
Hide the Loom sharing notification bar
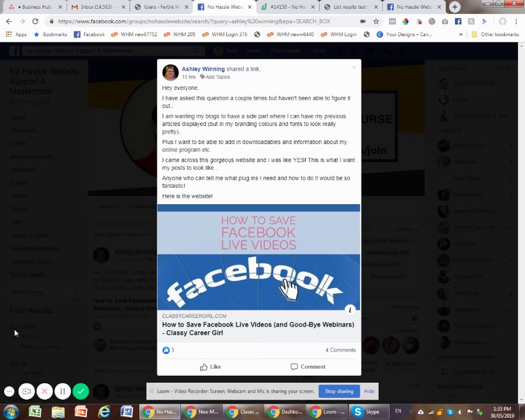click(369, 391)
